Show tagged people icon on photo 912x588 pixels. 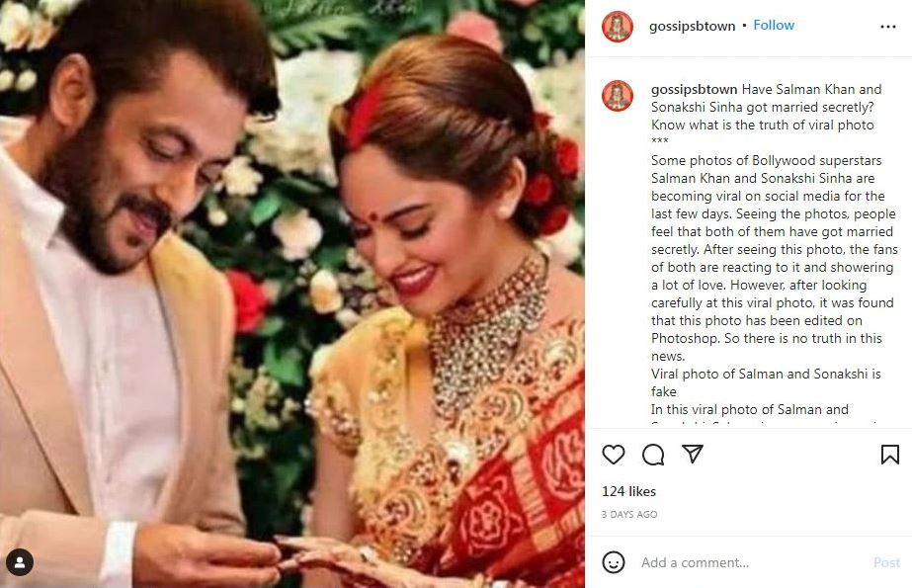pos(20,562)
